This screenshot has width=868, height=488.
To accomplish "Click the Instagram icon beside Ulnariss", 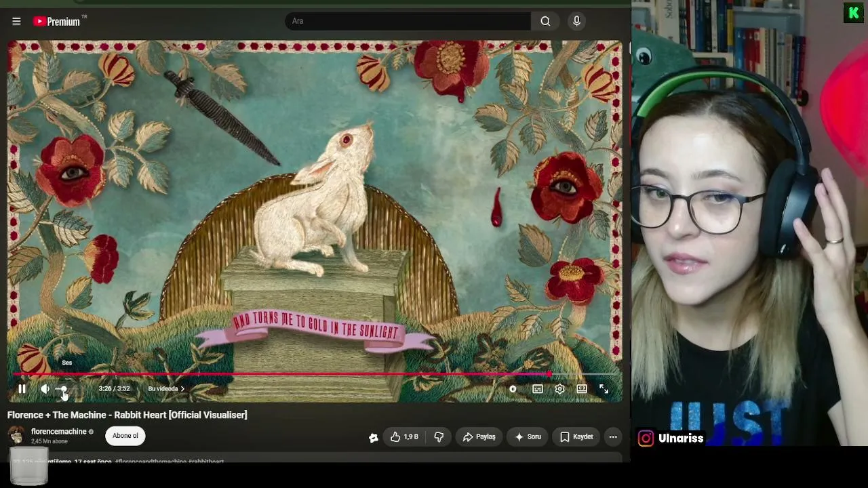I will point(646,439).
